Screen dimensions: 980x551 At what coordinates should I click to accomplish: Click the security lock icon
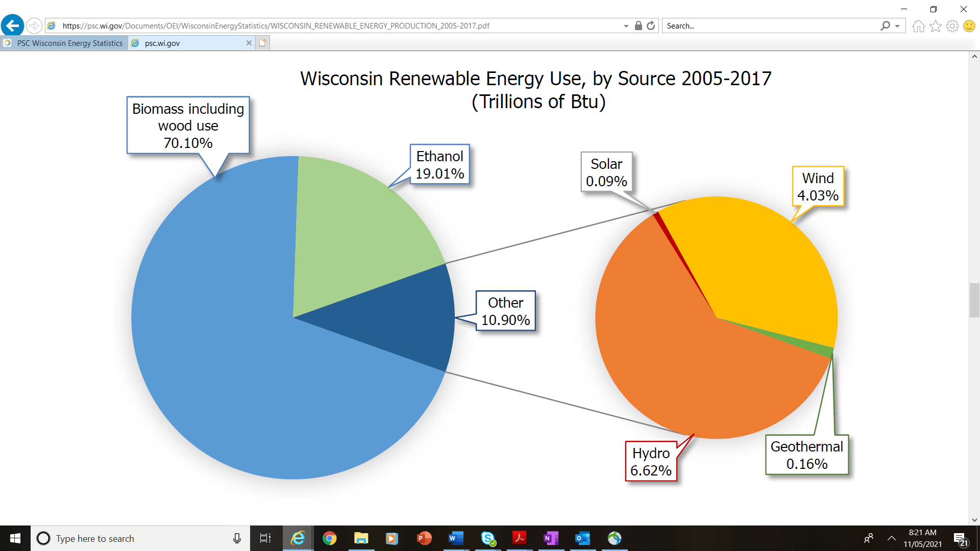638,26
